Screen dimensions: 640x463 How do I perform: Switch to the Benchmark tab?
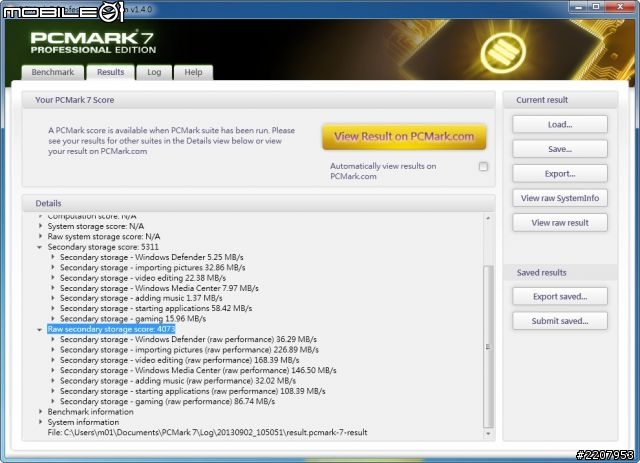53,72
